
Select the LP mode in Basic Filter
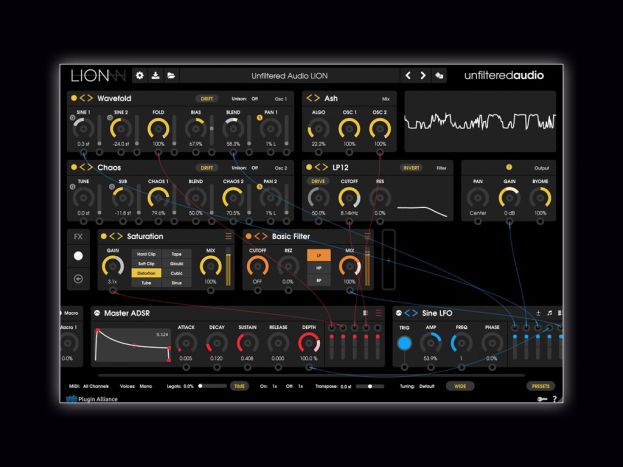317,256
